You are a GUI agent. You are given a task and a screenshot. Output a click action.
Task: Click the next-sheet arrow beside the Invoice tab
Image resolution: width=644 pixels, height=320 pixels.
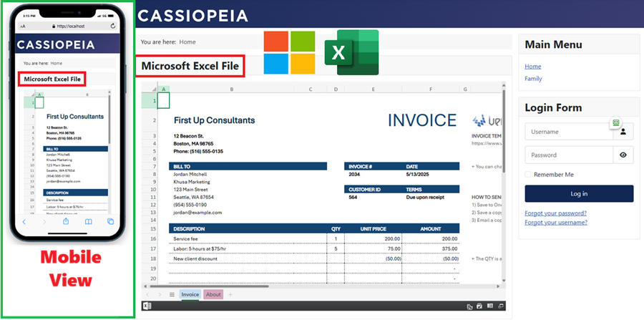pyautogui.click(x=160, y=294)
